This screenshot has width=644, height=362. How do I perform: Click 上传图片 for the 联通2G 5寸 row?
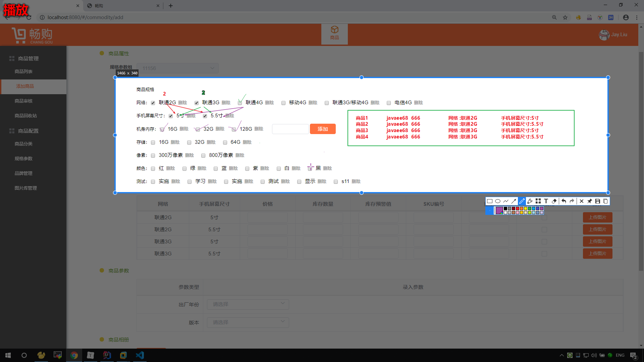tap(597, 217)
